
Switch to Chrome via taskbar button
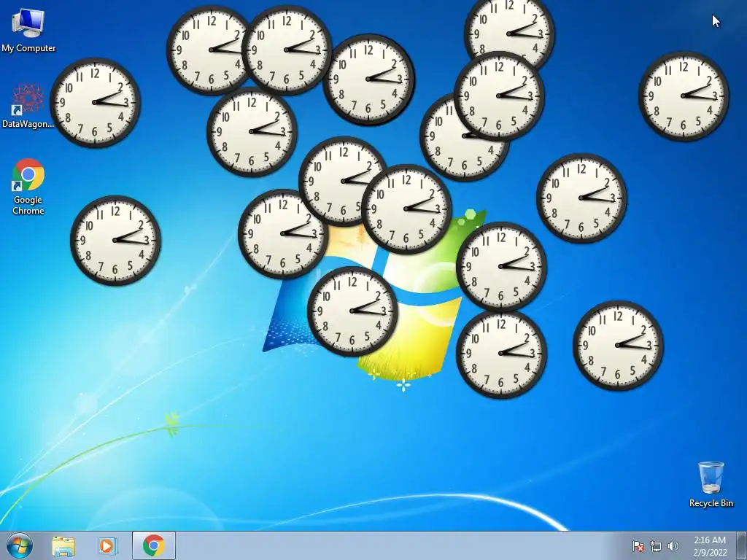point(154,545)
